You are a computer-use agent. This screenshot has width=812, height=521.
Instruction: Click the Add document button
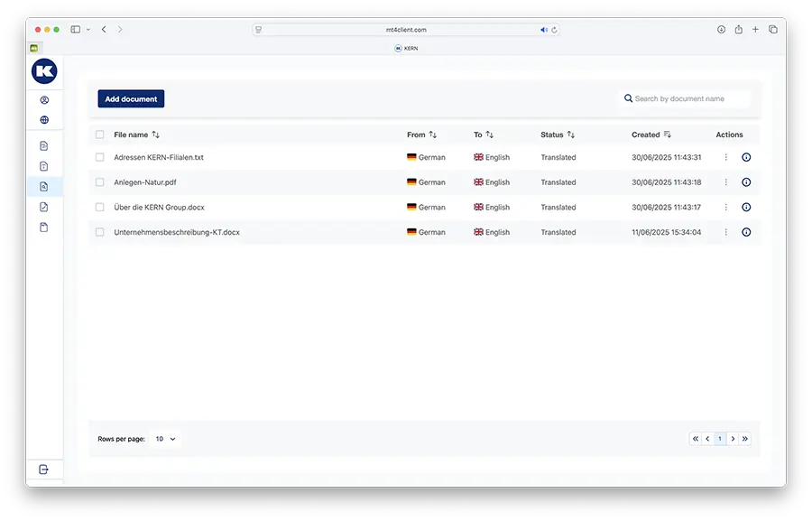pos(131,99)
